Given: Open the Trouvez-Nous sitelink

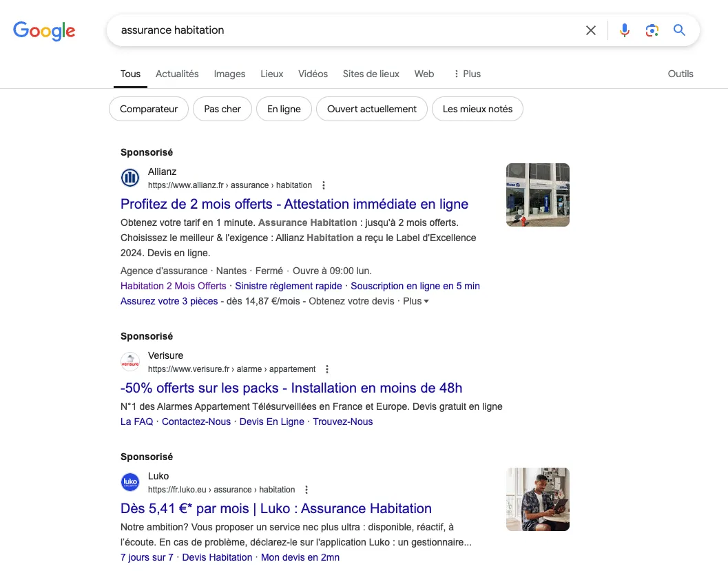Looking at the screenshot, I should click(x=342, y=422).
